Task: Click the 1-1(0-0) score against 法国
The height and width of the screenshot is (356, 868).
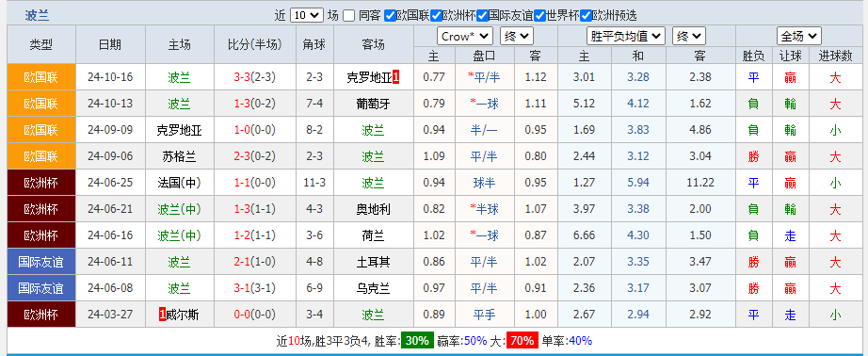Action: [x=254, y=183]
